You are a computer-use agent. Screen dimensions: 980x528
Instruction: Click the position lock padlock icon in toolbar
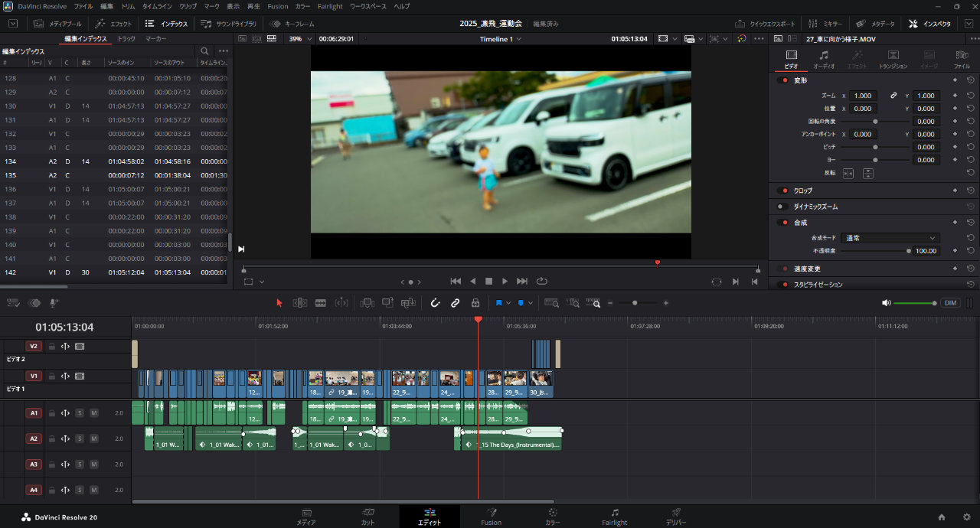tap(475, 303)
